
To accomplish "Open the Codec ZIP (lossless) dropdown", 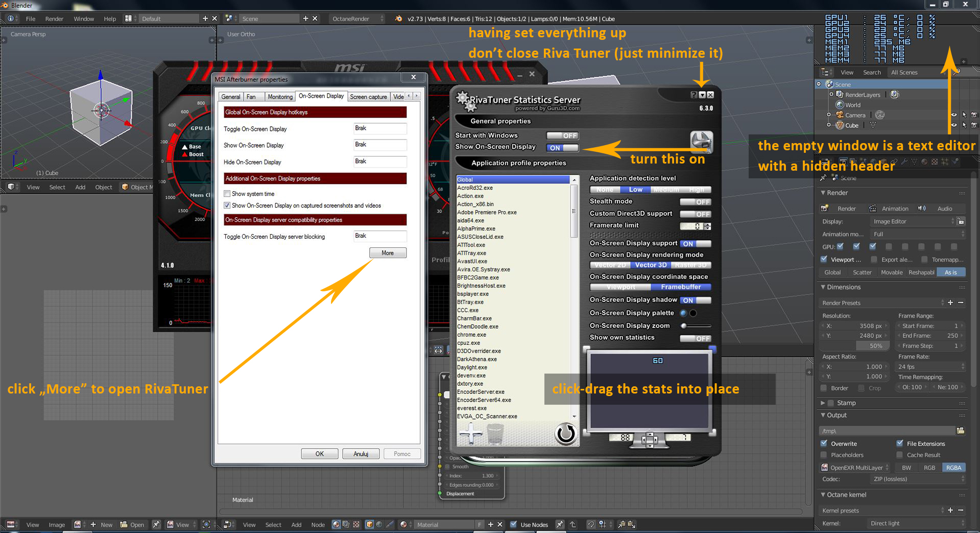I will [918, 479].
